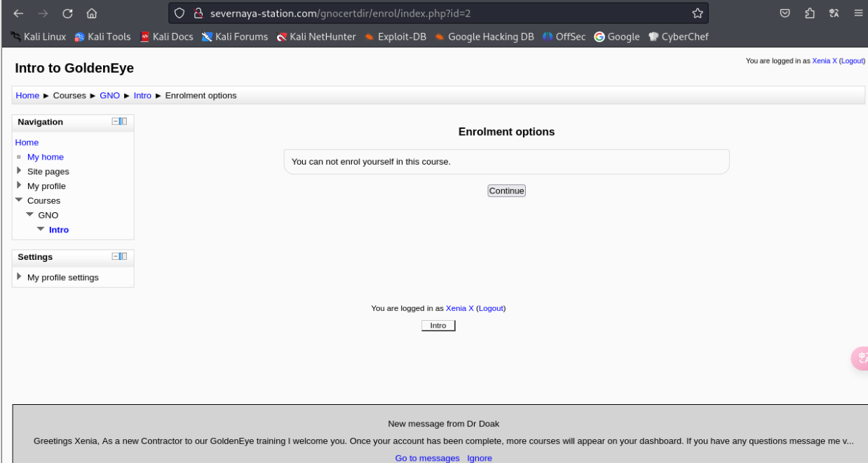Hide the Navigation block
Screen dimensions: 868x463
(116, 121)
